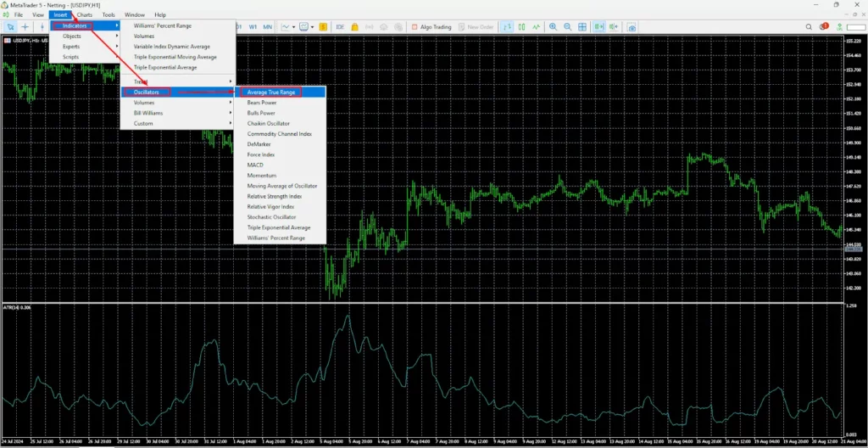Open the Market shopping bag icon

pyautogui.click(x=354, y=26)
